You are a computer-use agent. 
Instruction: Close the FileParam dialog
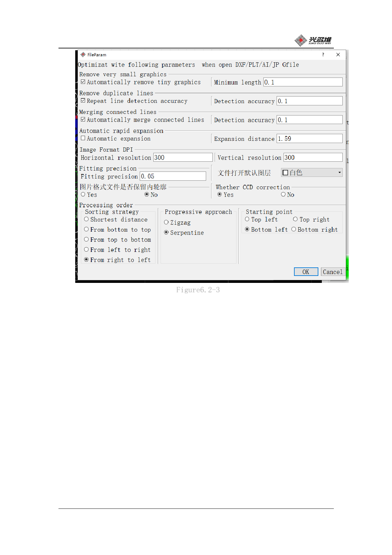[x=338, y=55]
